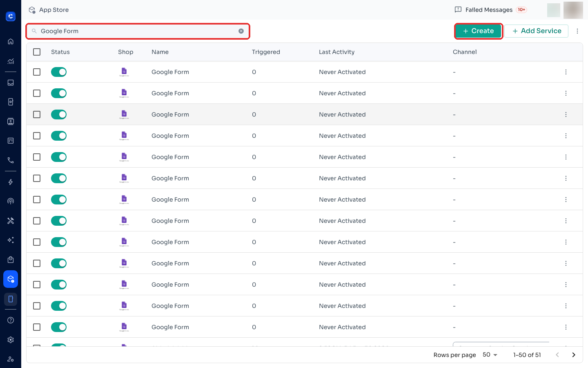Image resolution: width=588 pixels, height=368 pixels.
Task: Open the row menu of the highlighted row
Action: tap(566, 114)
